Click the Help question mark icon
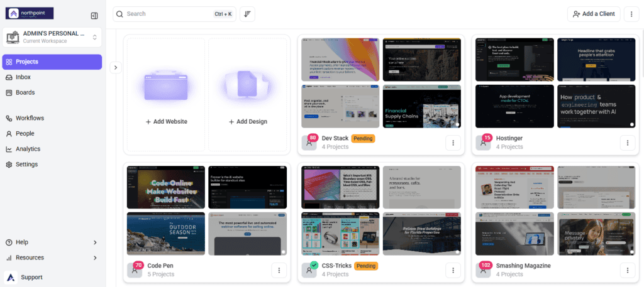The width and height of the screenshot is (644, 287). pyautogui.click(x=9, y=242)
